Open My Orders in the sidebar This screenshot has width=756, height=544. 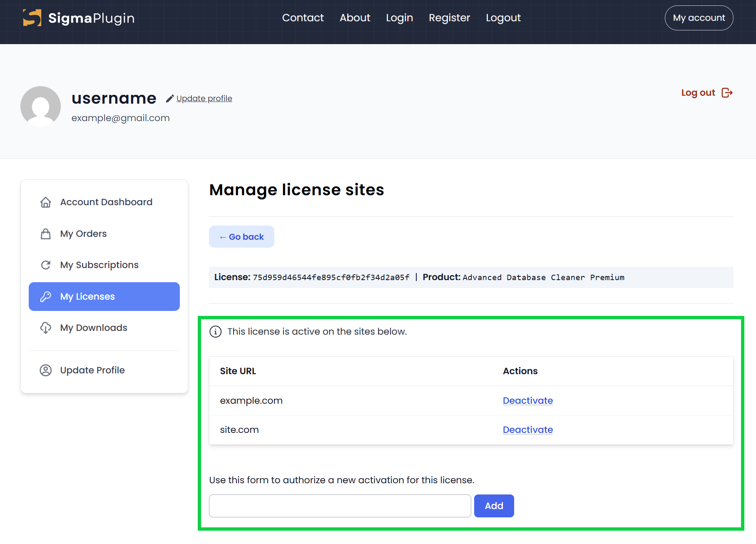pos(104,234)
